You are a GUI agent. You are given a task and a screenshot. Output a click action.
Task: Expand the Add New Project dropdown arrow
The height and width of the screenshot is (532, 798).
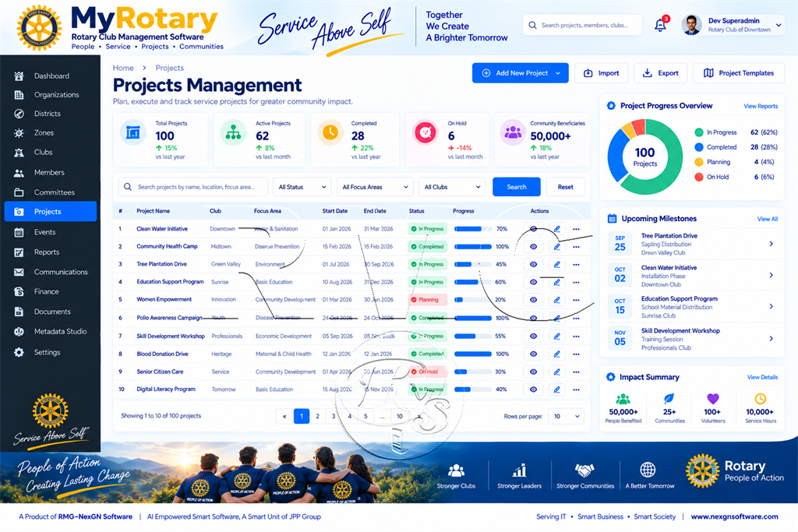pyautogui.click(x=558, y=73)
